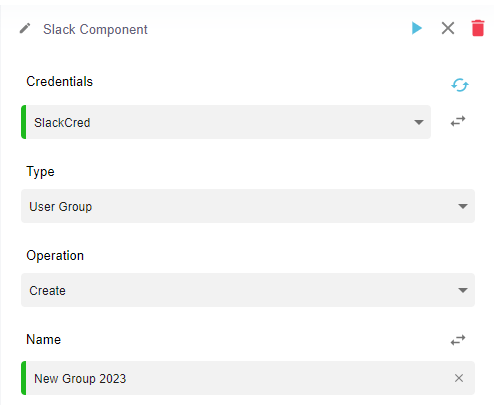Viewport: 494px width, 405px height.
Task: Run the Slack Component with play icon
Action: (417, 28)
